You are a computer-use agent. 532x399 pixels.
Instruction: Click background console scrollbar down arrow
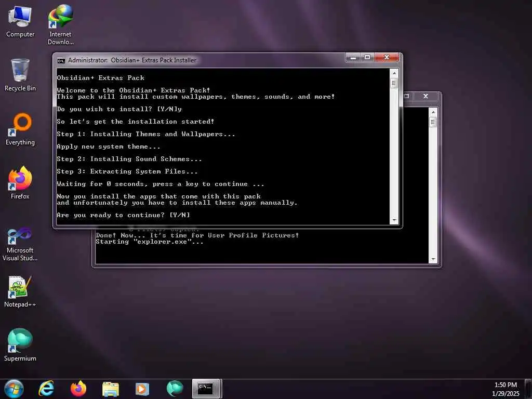click(433, 259)
